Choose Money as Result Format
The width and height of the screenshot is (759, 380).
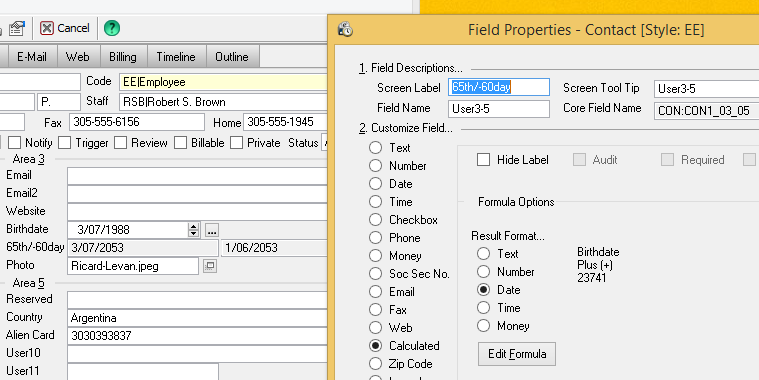(484, 326)
